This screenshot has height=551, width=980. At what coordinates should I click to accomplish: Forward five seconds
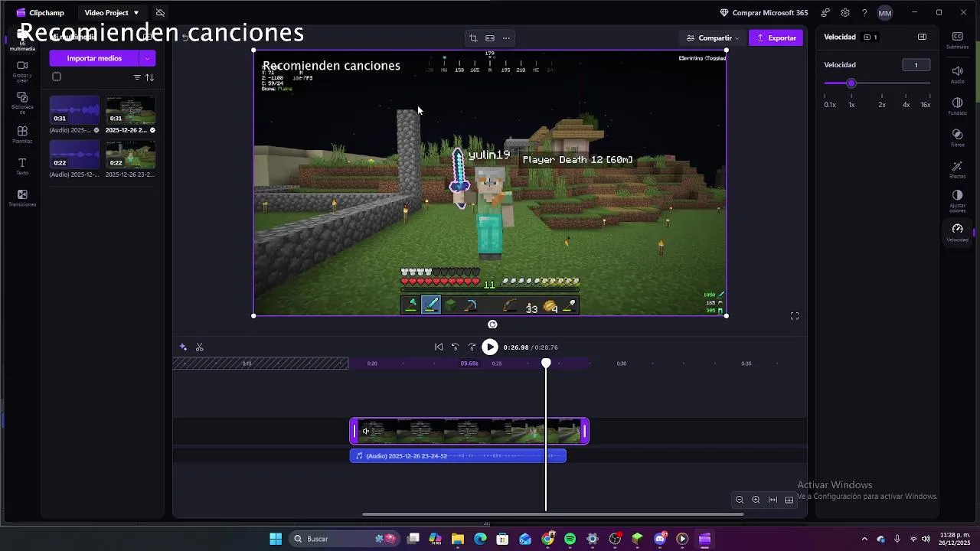pyautogui.click(x=472, y=347)
